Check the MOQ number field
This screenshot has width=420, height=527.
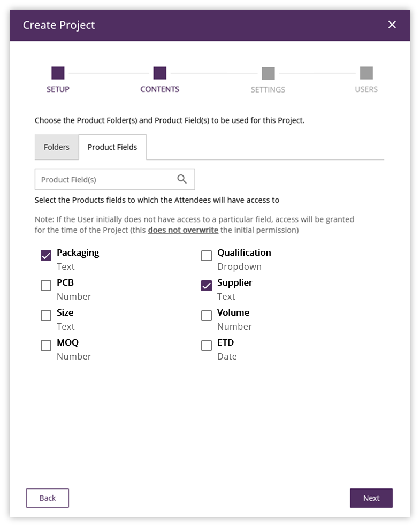coord(46,346)
